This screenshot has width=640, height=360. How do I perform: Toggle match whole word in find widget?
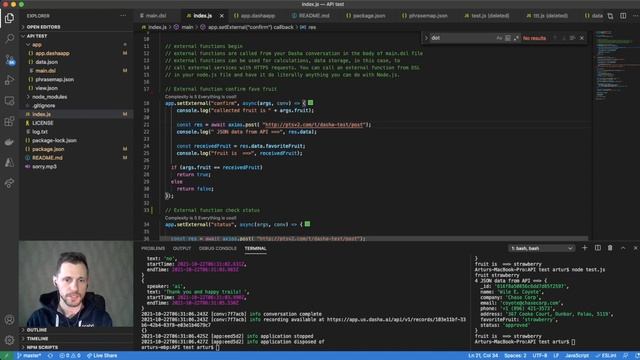coord(508,38)
